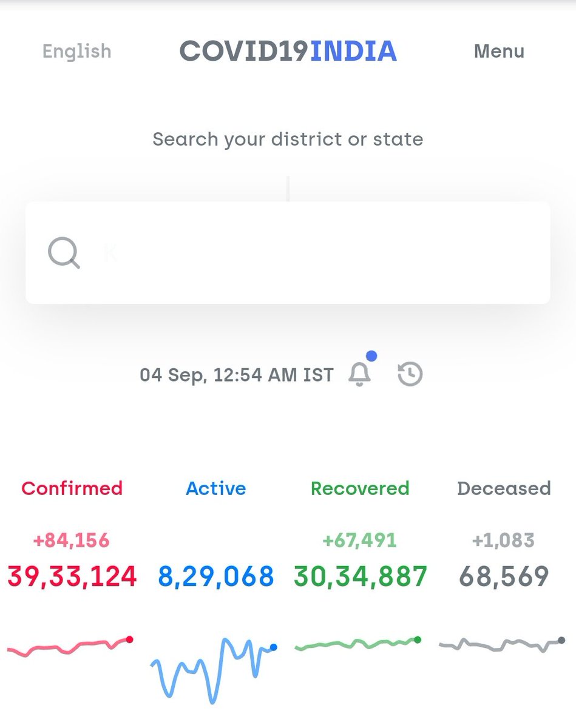Viewport: 576px width, 728px height.
Task: Select the Deceased statistic label
Action: [504, 488]
